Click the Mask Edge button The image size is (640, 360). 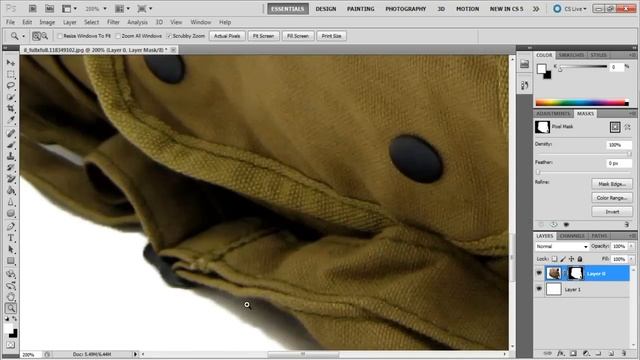click(x=612, y=184)
